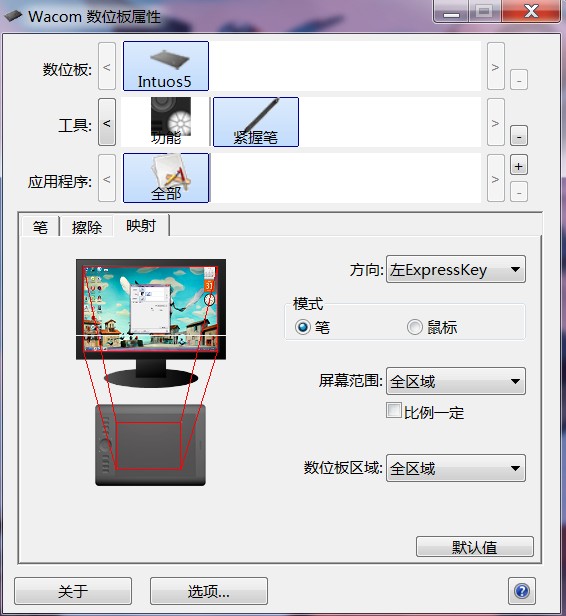Click the tablet mapping preview image
This screenshot has height=616, width=566.
(150, 445)
